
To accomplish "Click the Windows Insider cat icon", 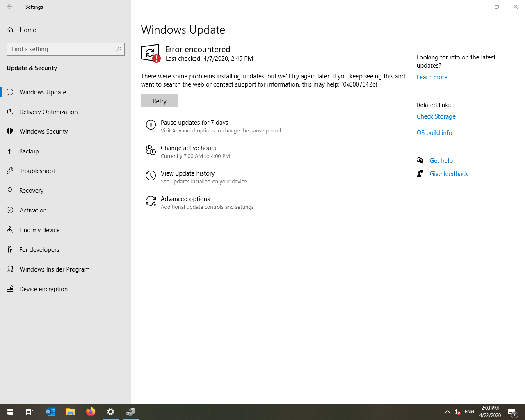I will click(x=10, y=269).
